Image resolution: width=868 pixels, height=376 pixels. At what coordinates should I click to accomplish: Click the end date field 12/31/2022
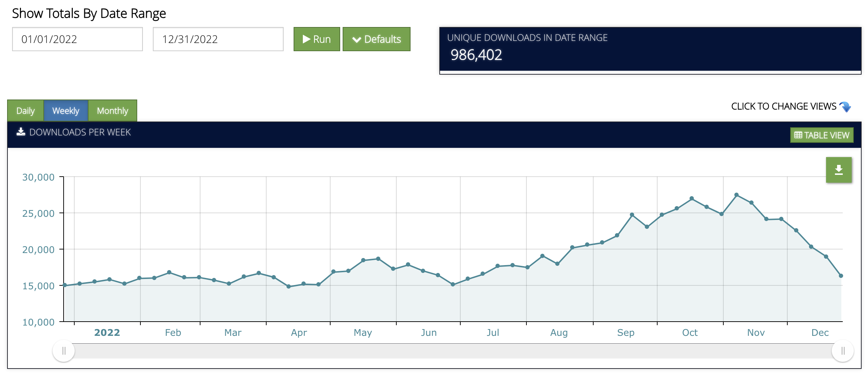(218, 39)
